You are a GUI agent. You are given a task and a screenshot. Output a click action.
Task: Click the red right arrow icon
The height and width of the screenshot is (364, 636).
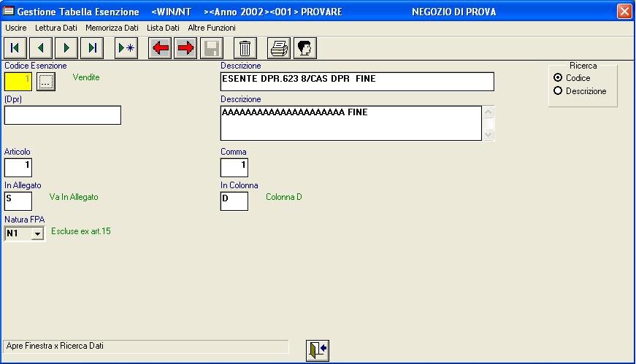tap(185, 48)
